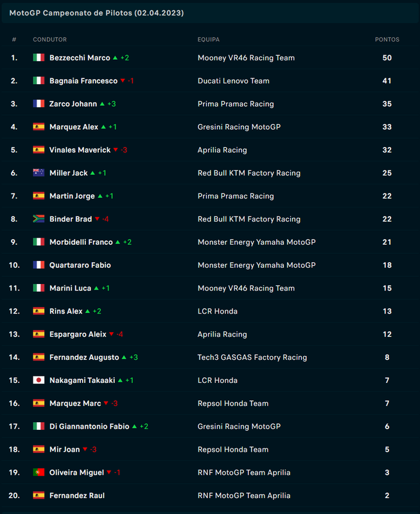
Task: Click the Spanish flag beside Mir Joan
Action: (39, 449)
